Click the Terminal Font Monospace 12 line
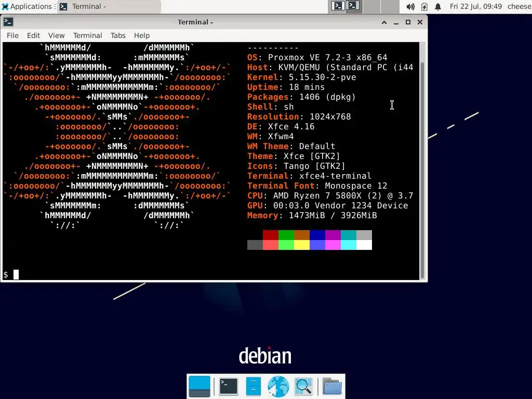This screenshot has width=532, height=399. (x=317, y=186)
